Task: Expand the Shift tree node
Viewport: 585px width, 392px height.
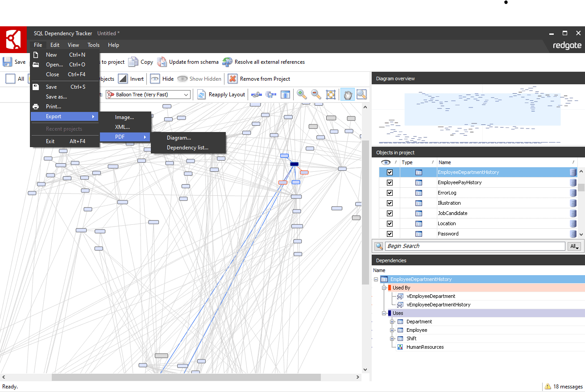Action: (392, 338)
